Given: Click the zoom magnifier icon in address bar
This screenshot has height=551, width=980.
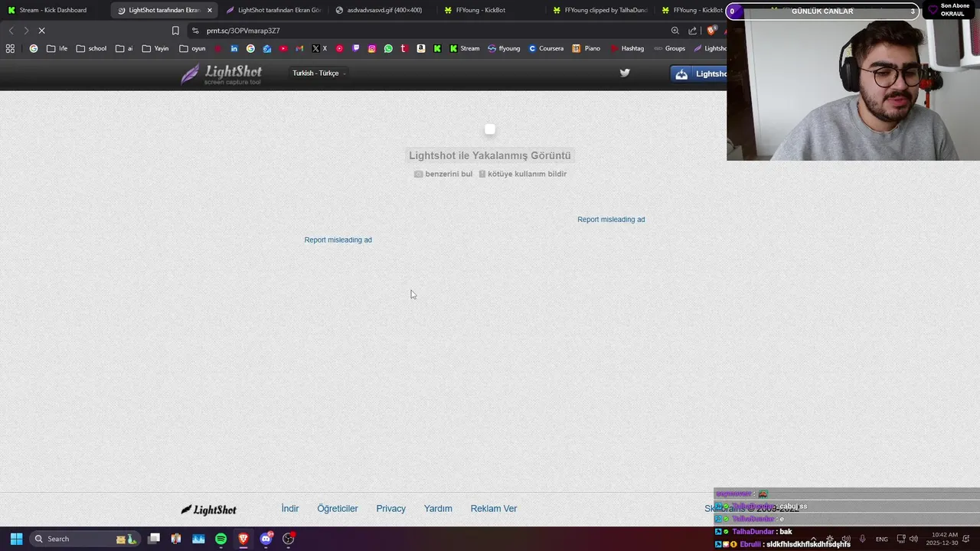Looking at the screenshot, I should point(675,31).
